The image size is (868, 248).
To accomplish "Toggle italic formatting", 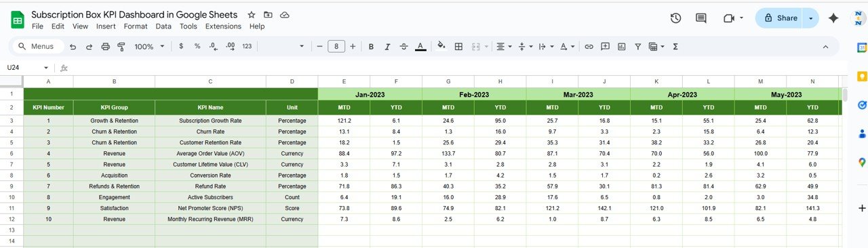I will point(387,46).
